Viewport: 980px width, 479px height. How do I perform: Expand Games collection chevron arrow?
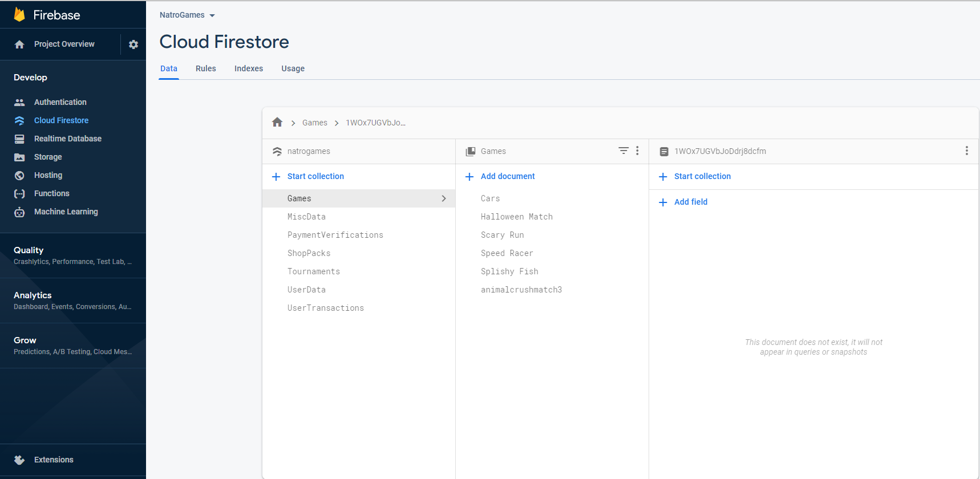click(444, 198)
